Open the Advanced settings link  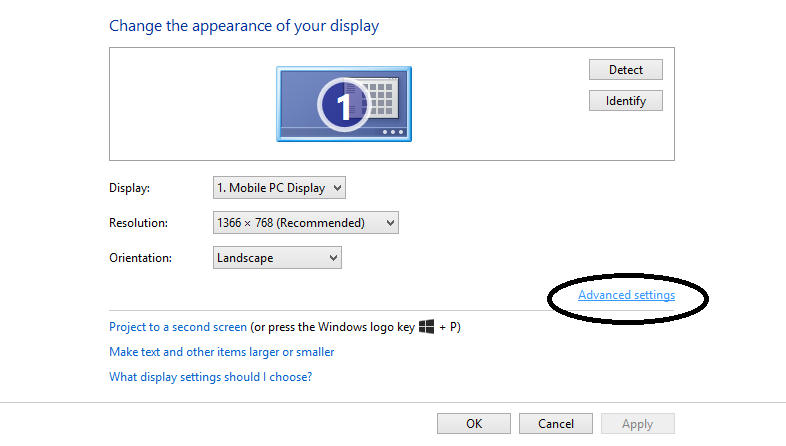coord(627,295)
